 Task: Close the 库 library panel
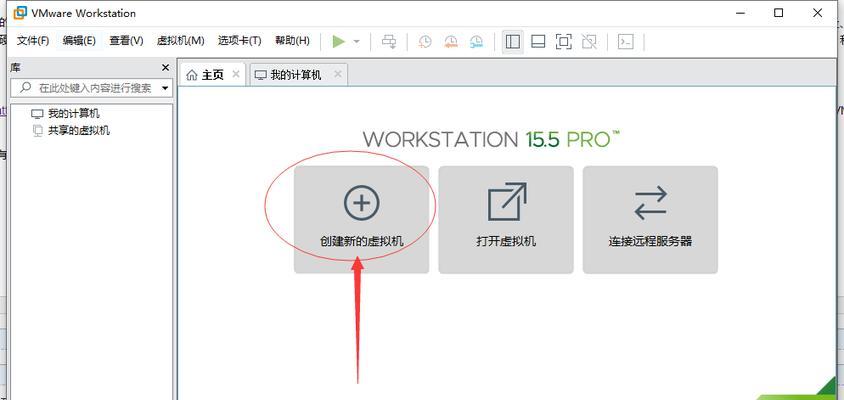click(x=165, y=68)
